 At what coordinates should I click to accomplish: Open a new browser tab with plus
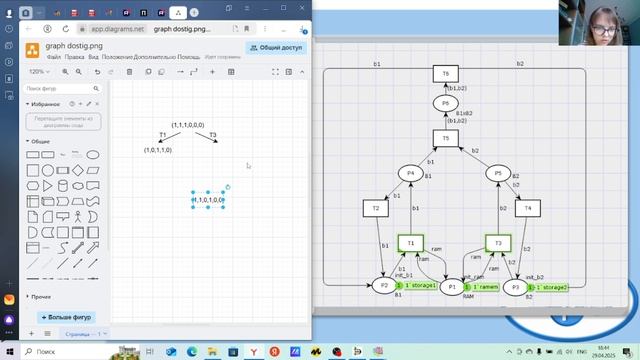tap(194, 13)
